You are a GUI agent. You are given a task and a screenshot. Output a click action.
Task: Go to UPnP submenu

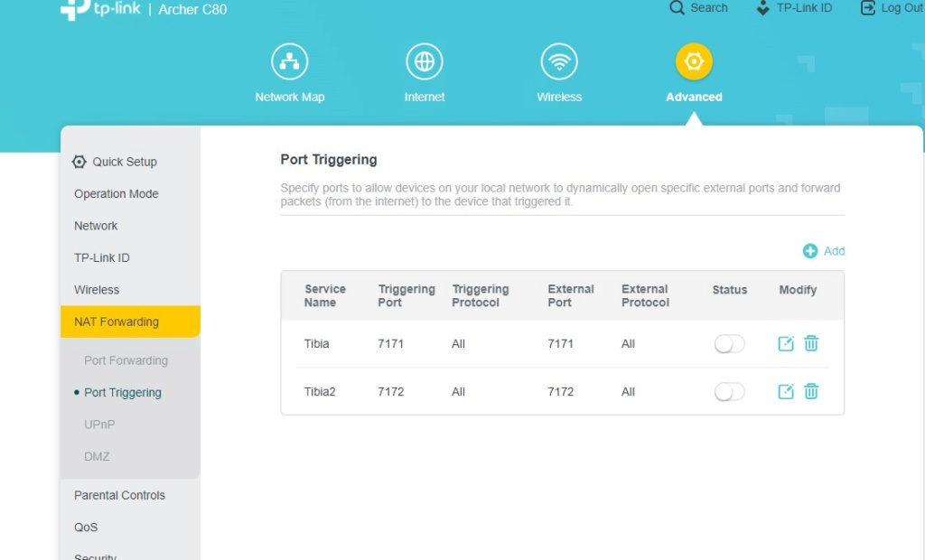click(99, 425)
